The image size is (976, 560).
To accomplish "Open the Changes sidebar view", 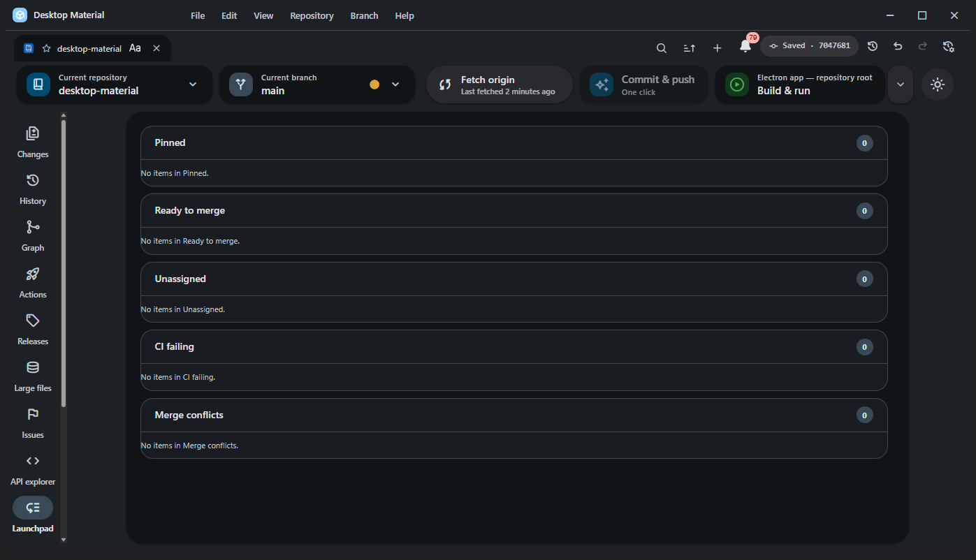I will 33,142.
